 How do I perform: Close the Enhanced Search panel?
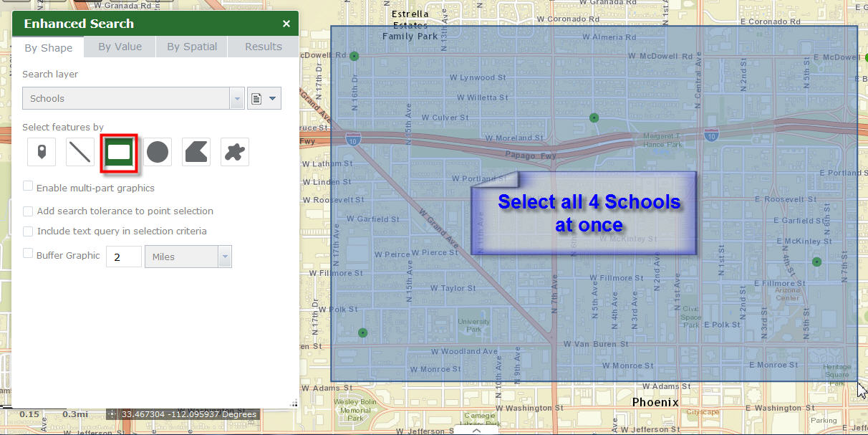(x=286, y=24)
